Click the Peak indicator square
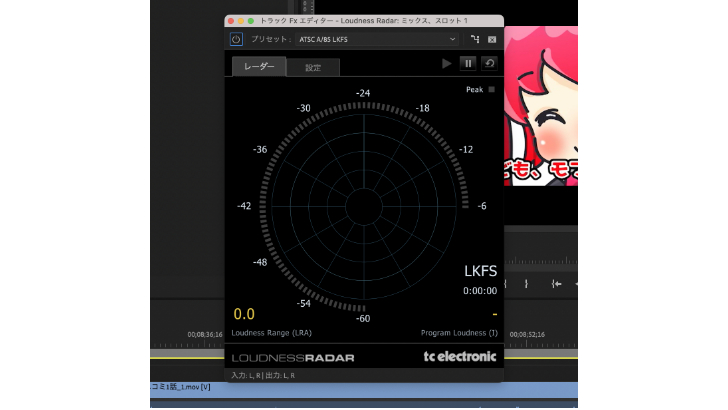Screen dimensions: 728x410 pyautogui.click(x=491, y=90)
